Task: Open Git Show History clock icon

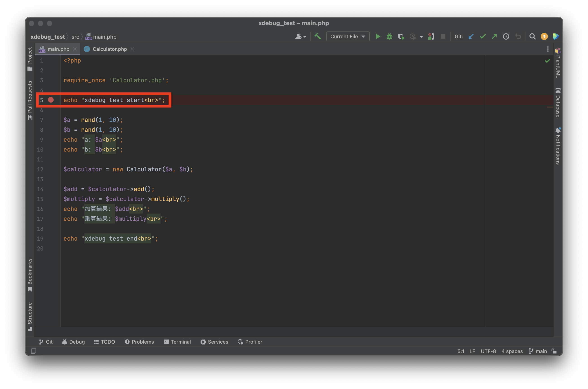Action: (x=506, y=37)
